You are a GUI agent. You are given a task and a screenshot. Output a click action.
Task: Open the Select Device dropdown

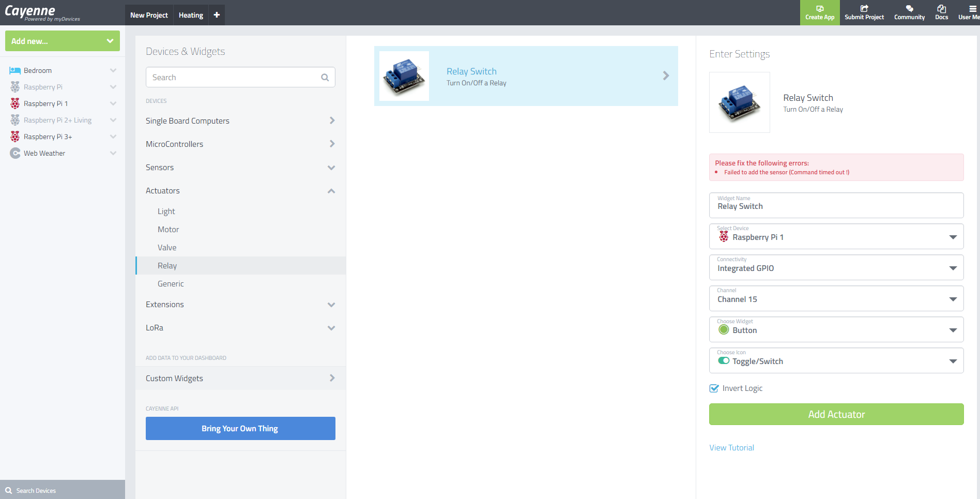[x=836, y=236]
